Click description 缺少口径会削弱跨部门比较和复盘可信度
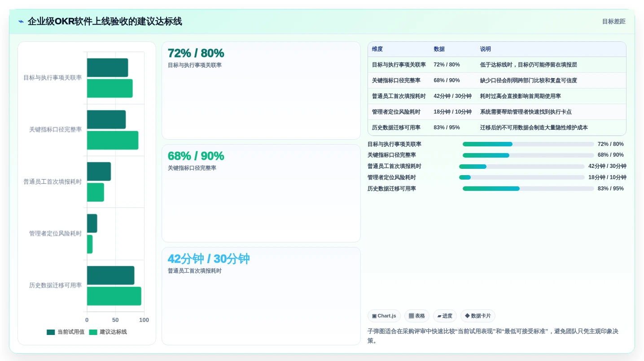 (529, 80)
